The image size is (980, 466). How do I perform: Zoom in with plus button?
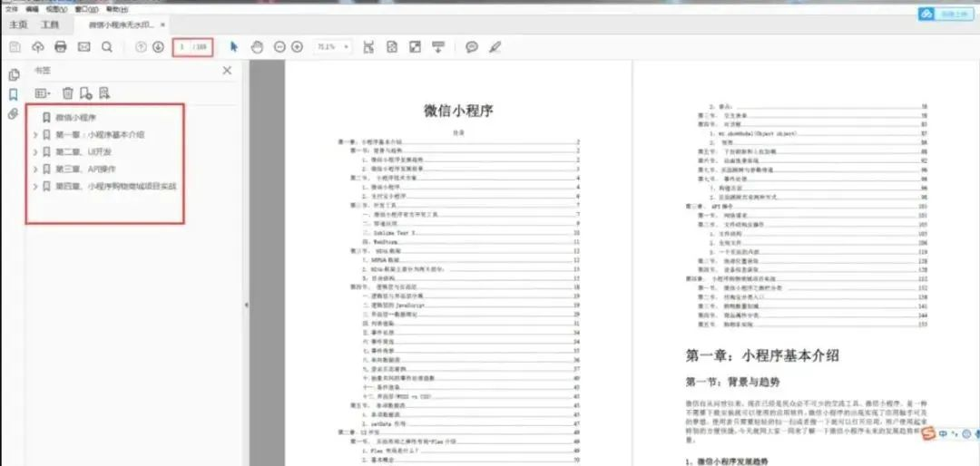click(297, 47)
